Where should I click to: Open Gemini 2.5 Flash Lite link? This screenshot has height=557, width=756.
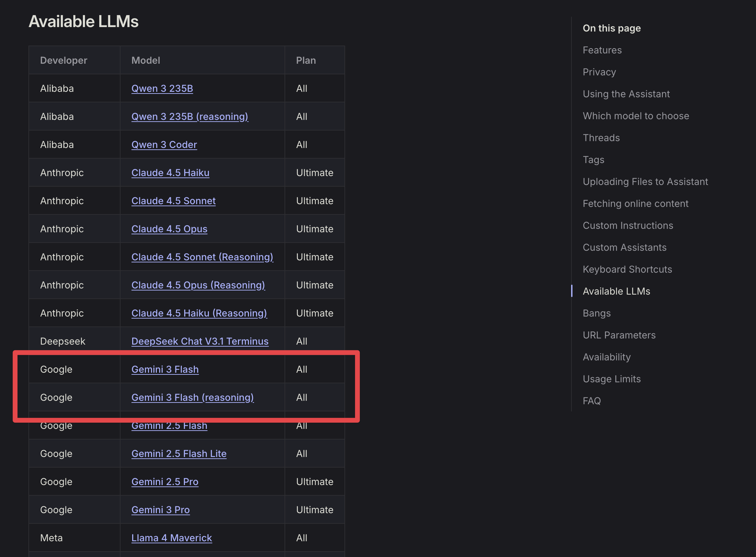click(179, 454)
